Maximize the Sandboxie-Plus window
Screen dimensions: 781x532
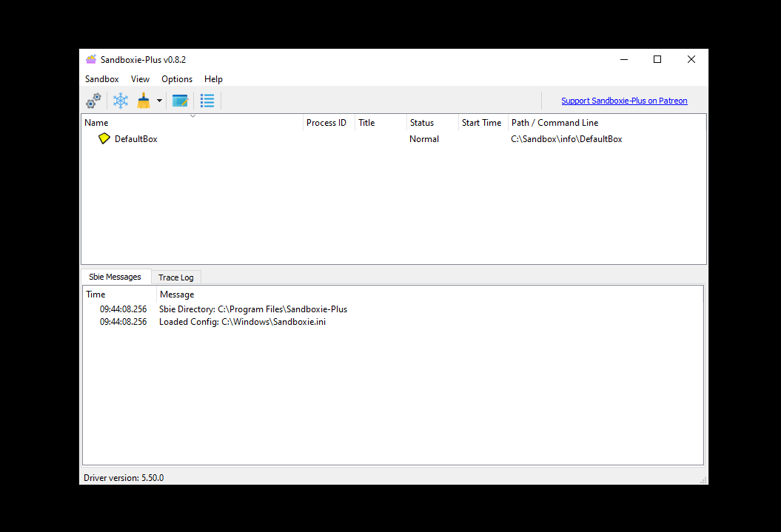pos(657,60)
